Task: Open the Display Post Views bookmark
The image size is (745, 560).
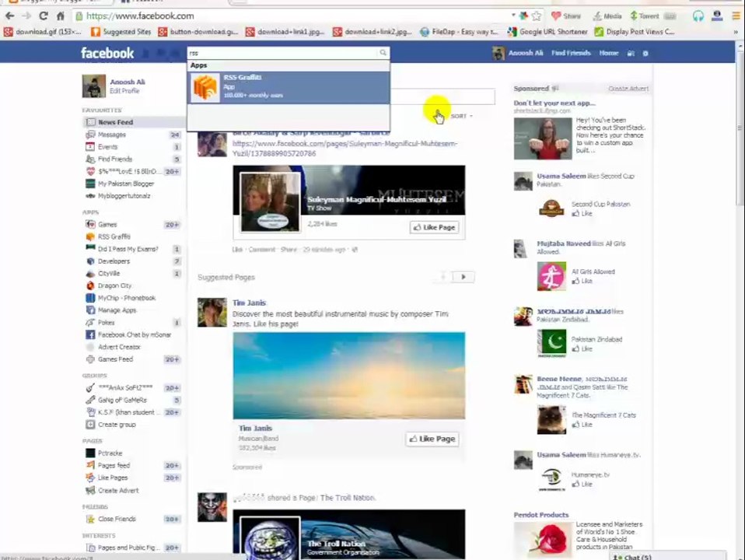Action: (635, 32)
